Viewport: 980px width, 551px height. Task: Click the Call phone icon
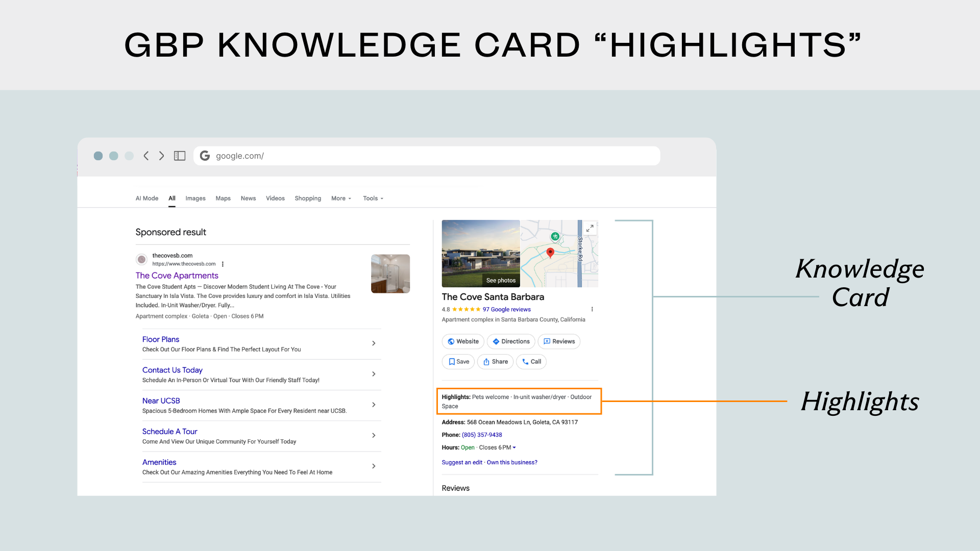pos(525,362)
